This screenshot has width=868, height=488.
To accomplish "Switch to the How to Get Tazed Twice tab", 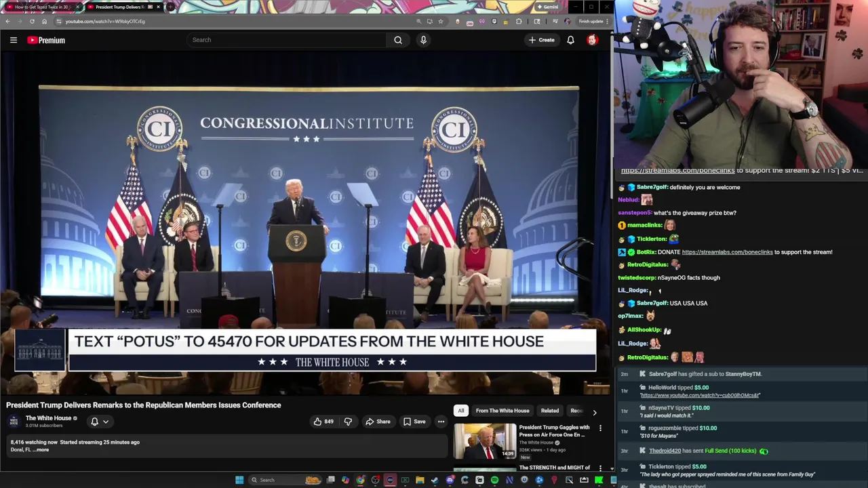I will (x=42, y=7).
